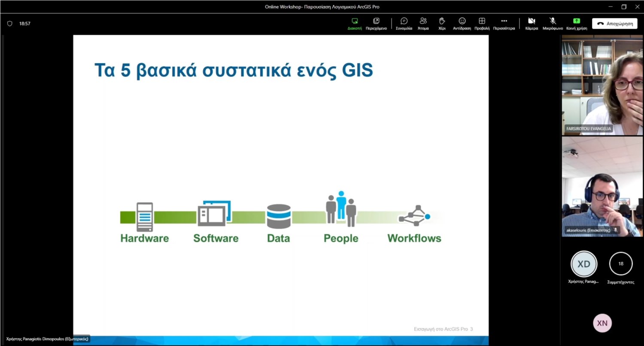
Task: Show the Άτομα participants list
Action: pos(423,21)
